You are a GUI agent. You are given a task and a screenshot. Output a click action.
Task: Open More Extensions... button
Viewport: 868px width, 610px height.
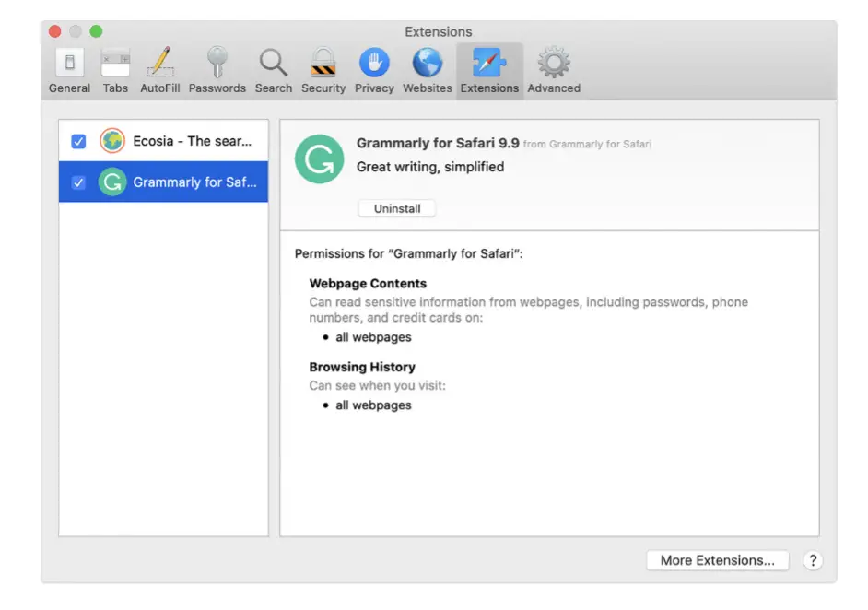[718, 560]
